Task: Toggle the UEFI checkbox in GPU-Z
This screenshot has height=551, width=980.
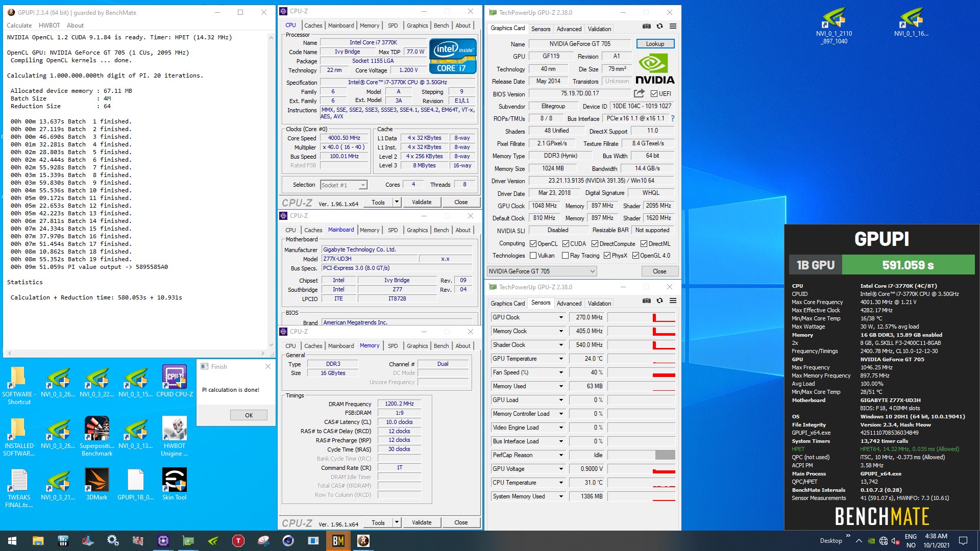Action: click(654, 93)
